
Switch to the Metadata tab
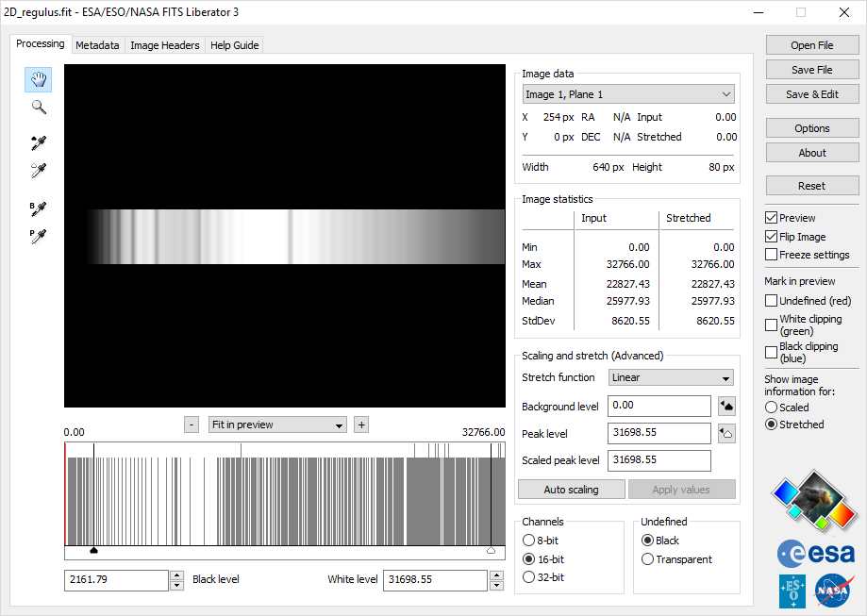point(97,45)
